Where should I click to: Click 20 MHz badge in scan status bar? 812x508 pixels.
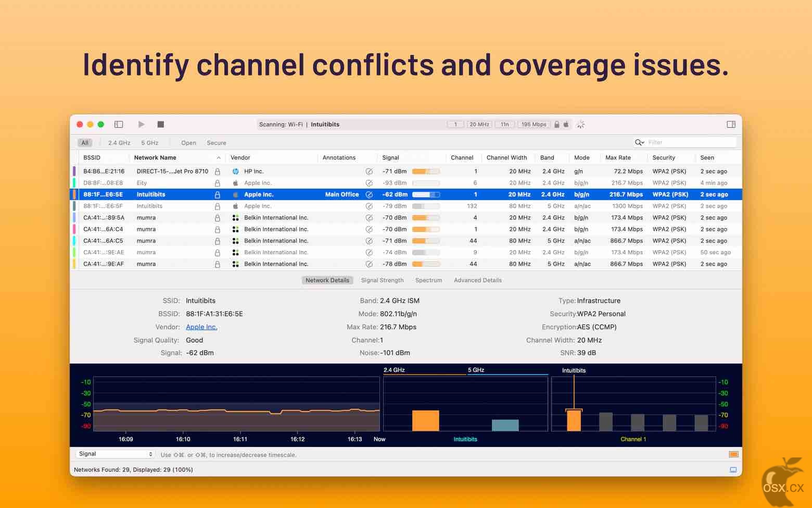[x=479, y=125]
